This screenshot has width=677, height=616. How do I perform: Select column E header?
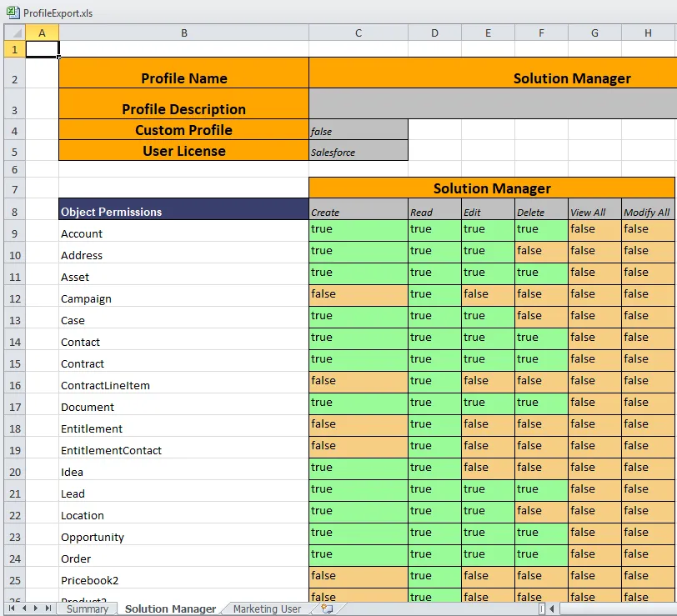(x=488, y=33)
